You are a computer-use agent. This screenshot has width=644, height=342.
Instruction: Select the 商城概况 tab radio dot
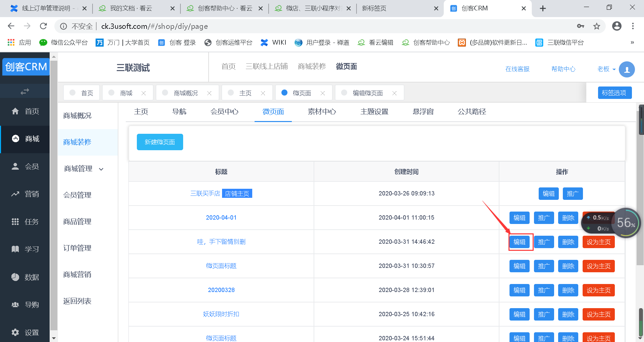(x=165, y=93)
